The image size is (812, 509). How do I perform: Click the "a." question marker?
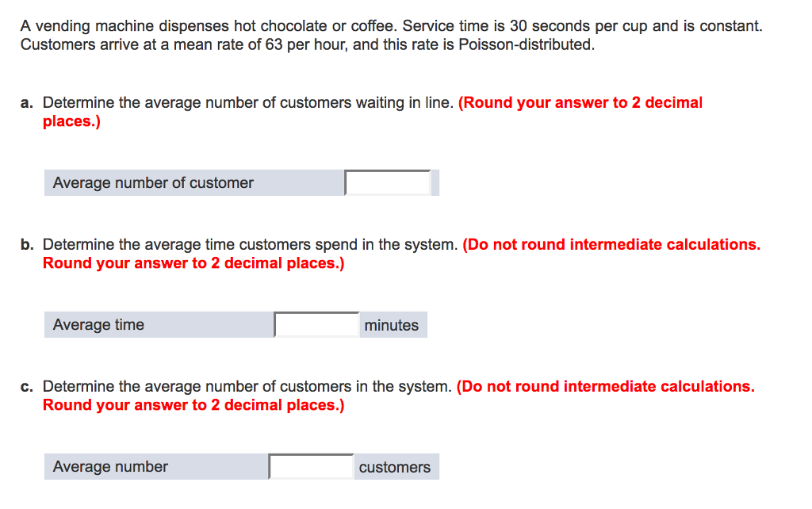(x=27, y=103)
